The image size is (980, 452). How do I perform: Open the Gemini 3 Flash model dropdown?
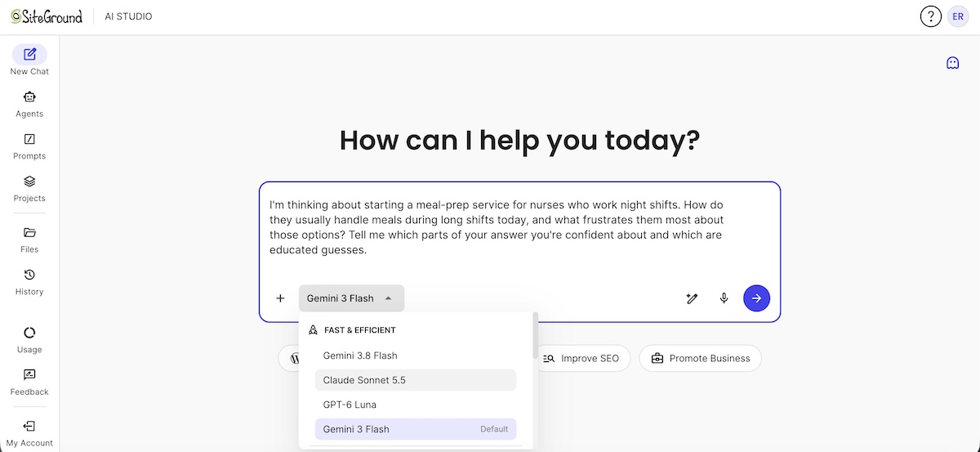(x=351, y=298)
